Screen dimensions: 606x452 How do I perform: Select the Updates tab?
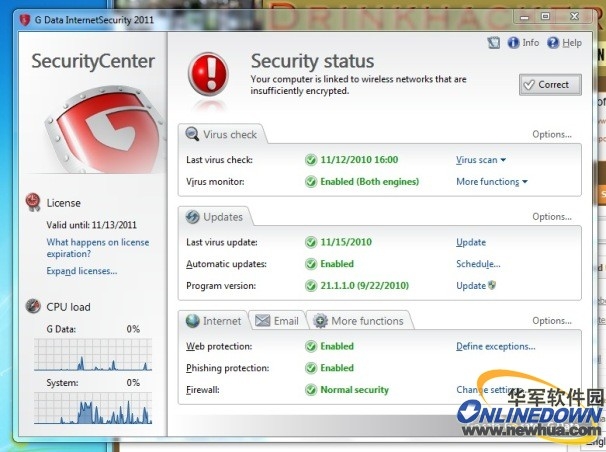tap(216, 217)
